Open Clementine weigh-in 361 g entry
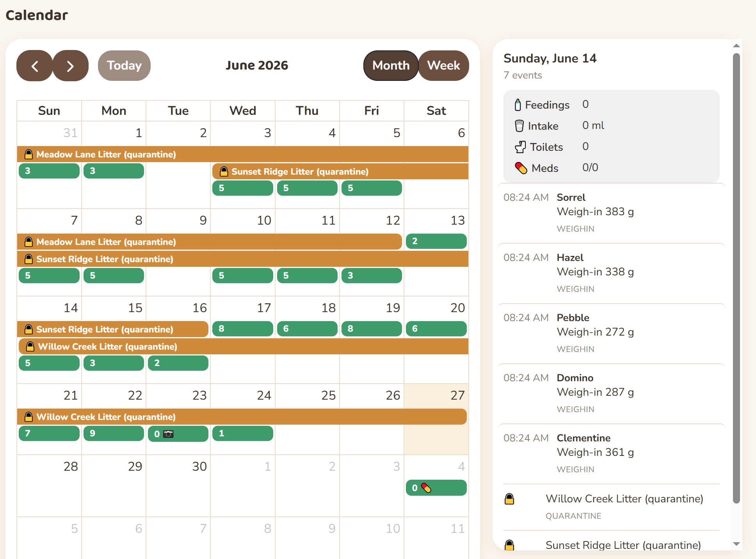The image size is (756, 559). pyautogui.click(x=611, y=454)
